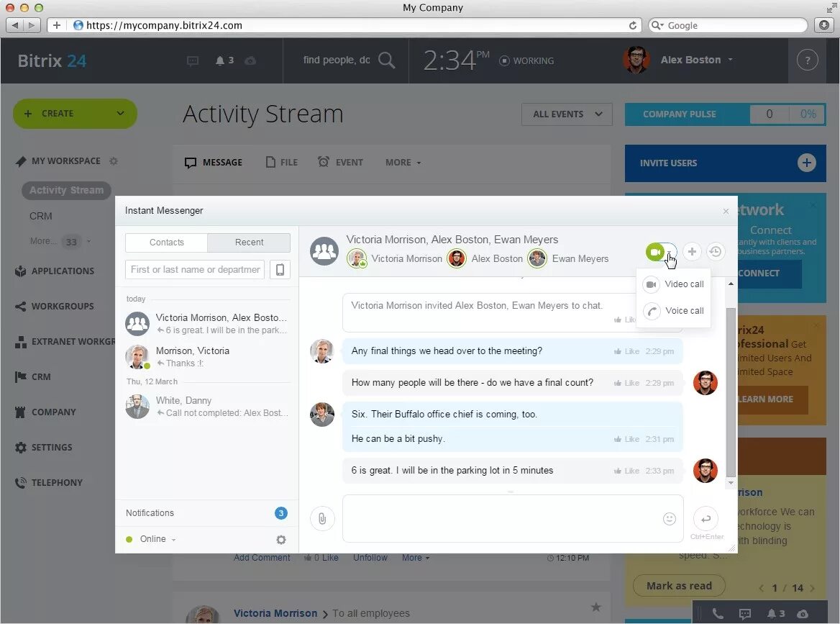Click the mobile phone icon beside search field

click(280, 269)
